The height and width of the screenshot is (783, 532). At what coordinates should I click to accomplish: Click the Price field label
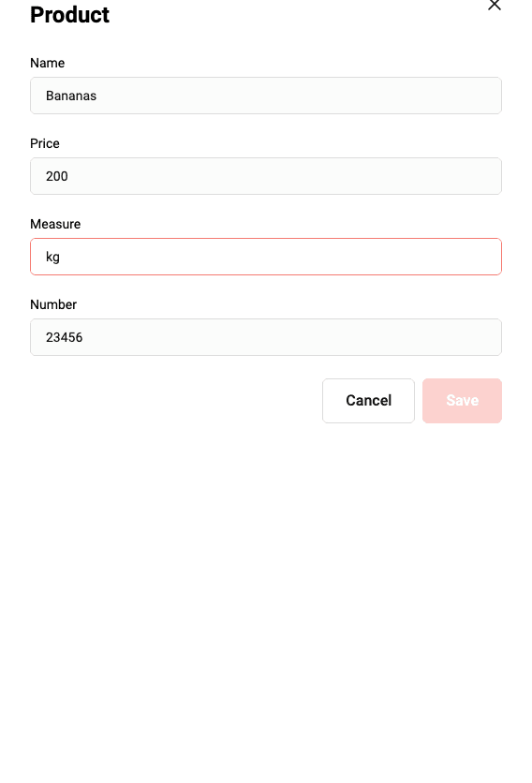click(45, 143)
